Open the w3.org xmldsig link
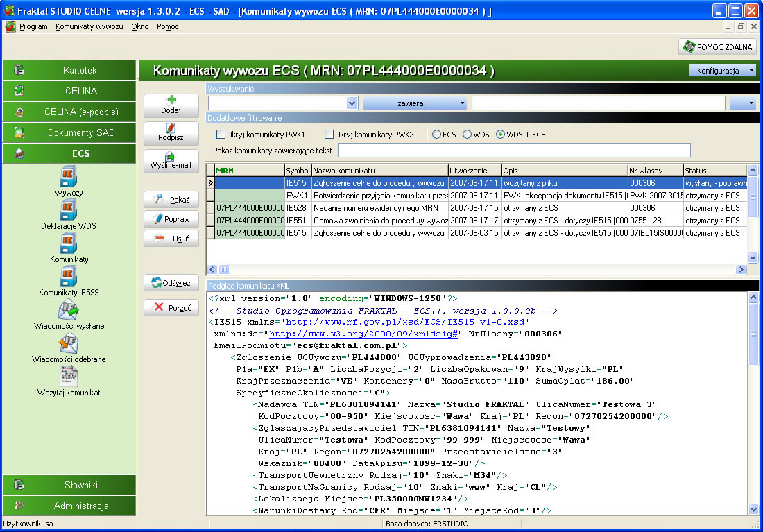 [x=363, y=334]
